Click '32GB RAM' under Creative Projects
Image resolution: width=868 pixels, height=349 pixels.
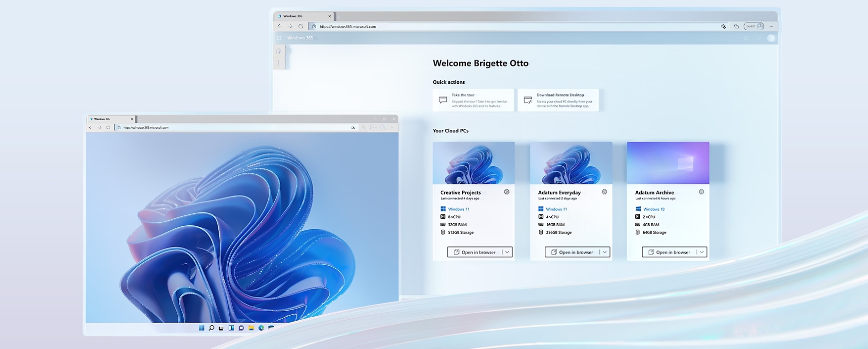click(457, 225)
